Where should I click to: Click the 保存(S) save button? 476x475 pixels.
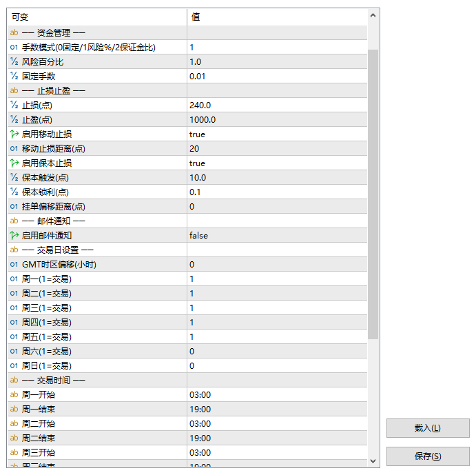pyautogui.click(x=428, y=456)
